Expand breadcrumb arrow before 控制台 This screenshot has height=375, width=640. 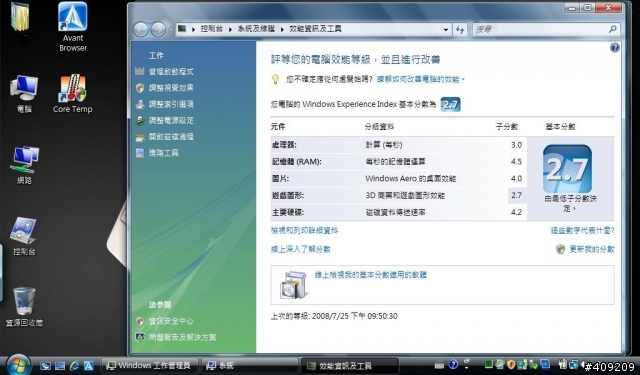193,29
